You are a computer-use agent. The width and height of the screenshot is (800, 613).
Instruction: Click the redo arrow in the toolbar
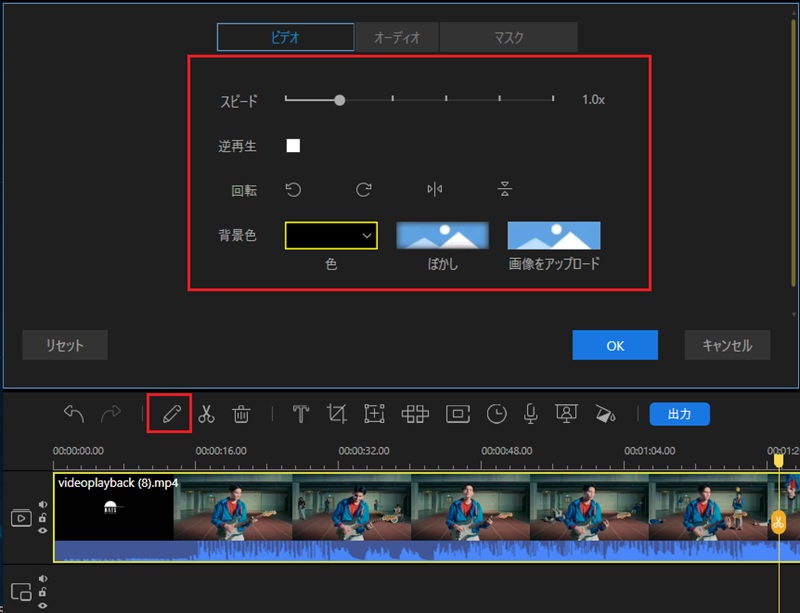pos(111,414)
